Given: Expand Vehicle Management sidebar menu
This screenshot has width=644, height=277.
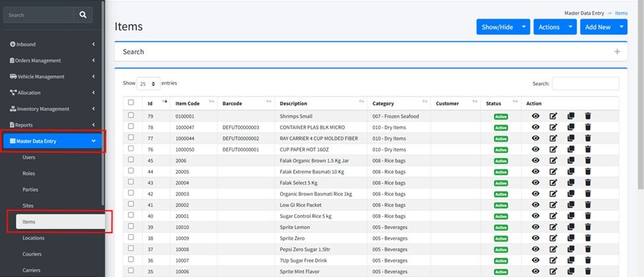Looking at the screenshot, I should (53, 77).
